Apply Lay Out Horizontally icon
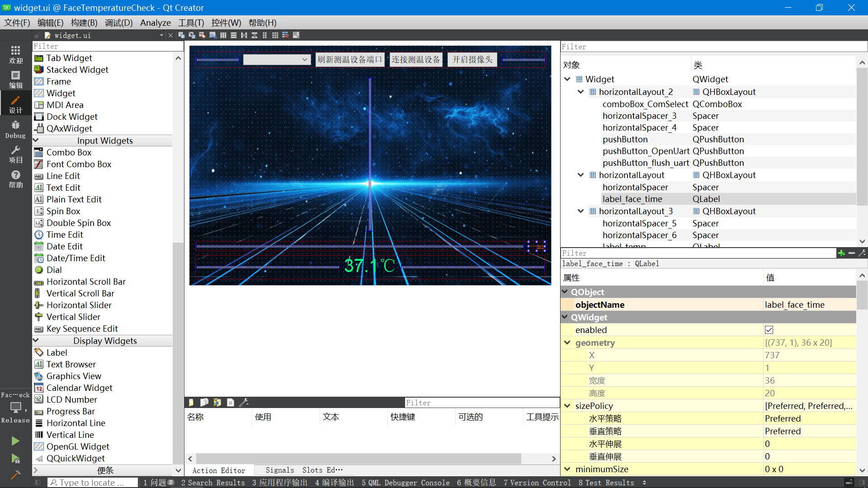The width and height of the screenshot is (868, 488). (x=223, y=35)
